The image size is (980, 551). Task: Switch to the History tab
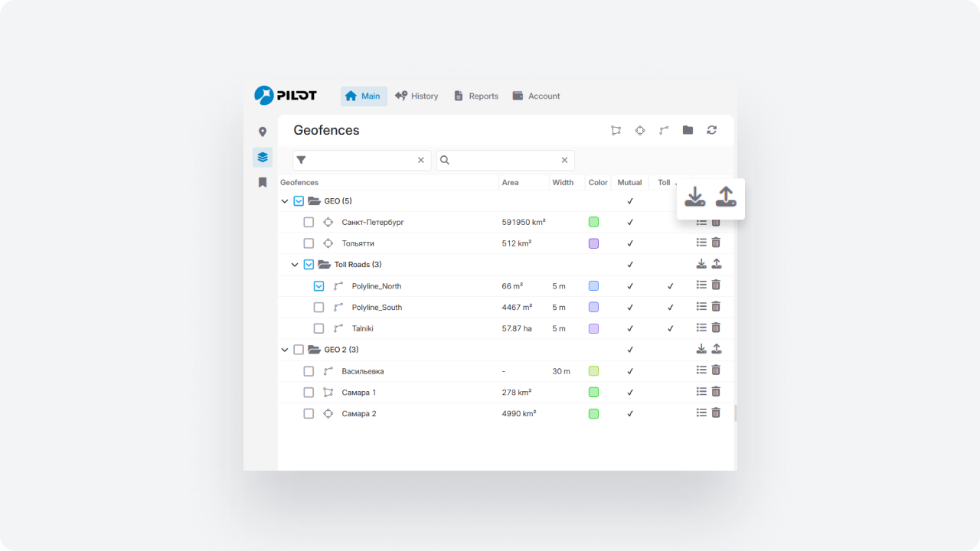point(416,96)
